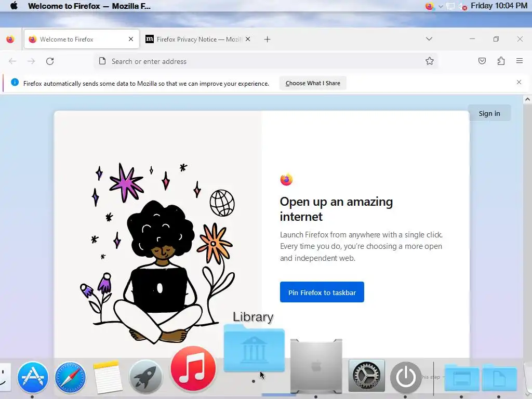Click the muted volume icon in the menu bar
The width and height of the screenshot is (532, 399).
(x=462, y=6)
